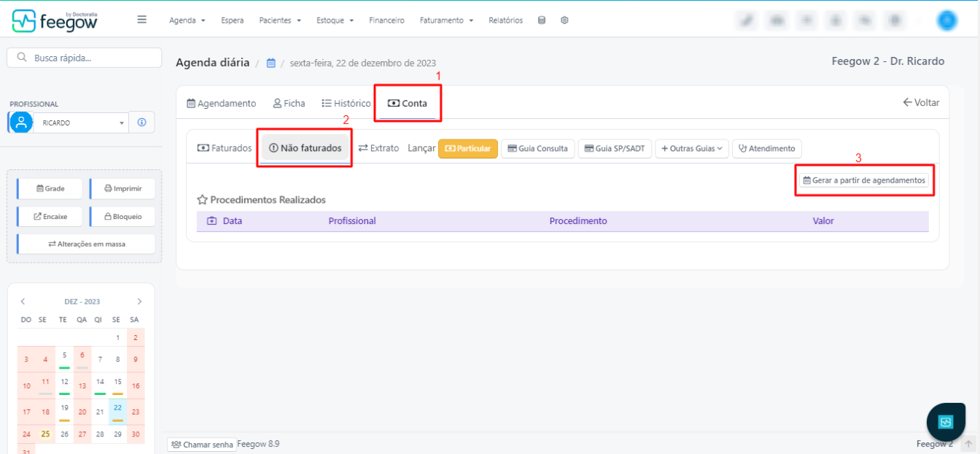980x454 pixels.
Task: Open the Espera menu item
Action: click(x=233, y=20)
